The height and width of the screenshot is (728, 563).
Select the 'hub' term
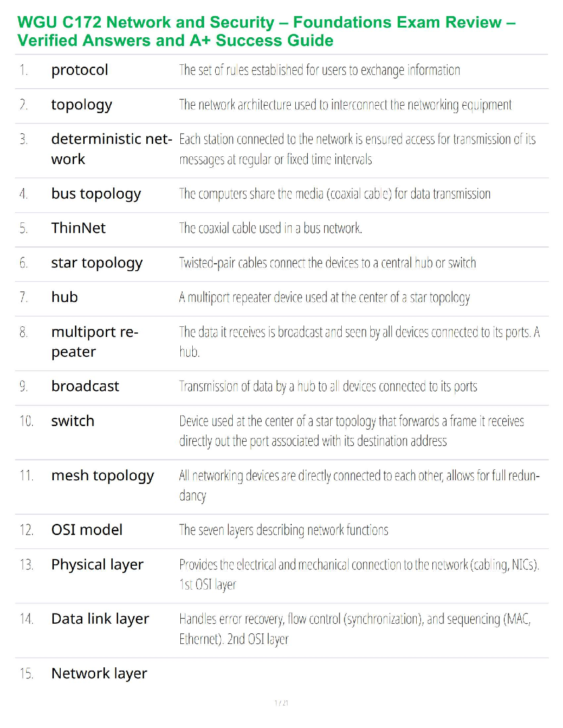coord(64,297)
